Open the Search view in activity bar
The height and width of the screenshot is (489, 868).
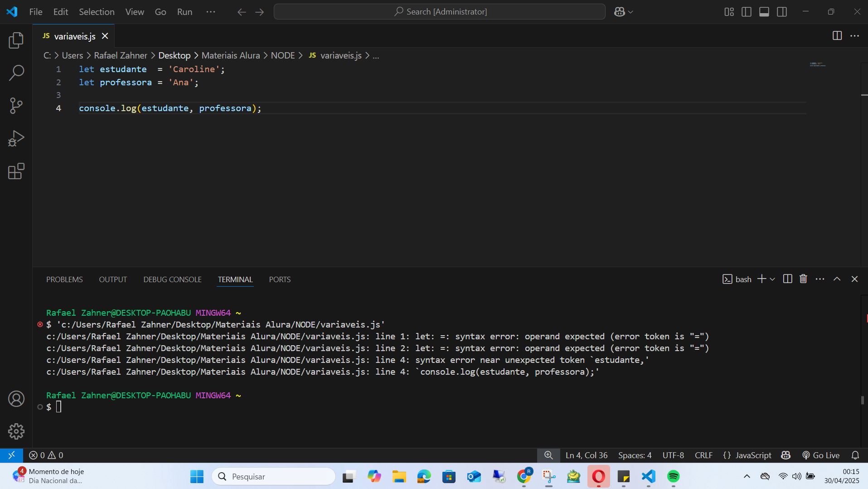(16, 73)
